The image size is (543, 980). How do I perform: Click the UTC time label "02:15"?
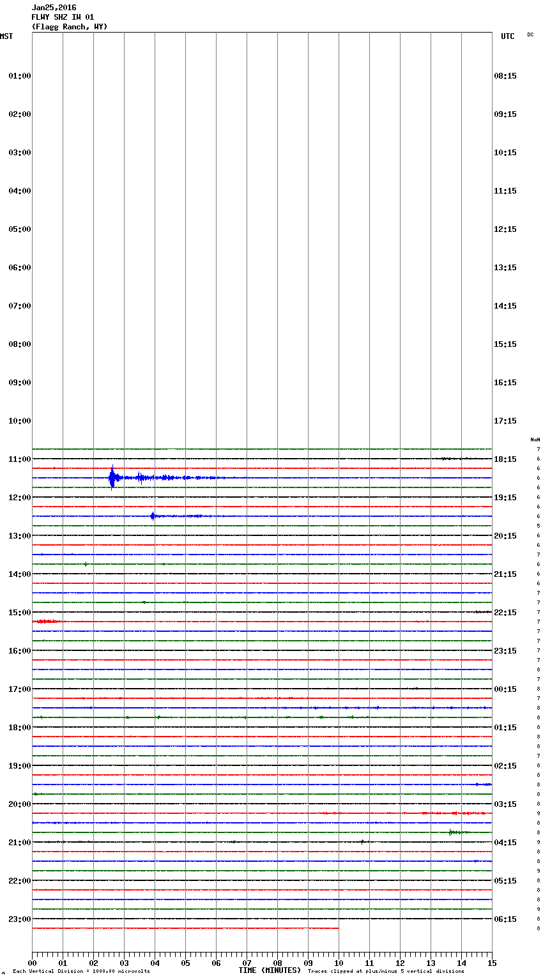click(x=505, y=766)
